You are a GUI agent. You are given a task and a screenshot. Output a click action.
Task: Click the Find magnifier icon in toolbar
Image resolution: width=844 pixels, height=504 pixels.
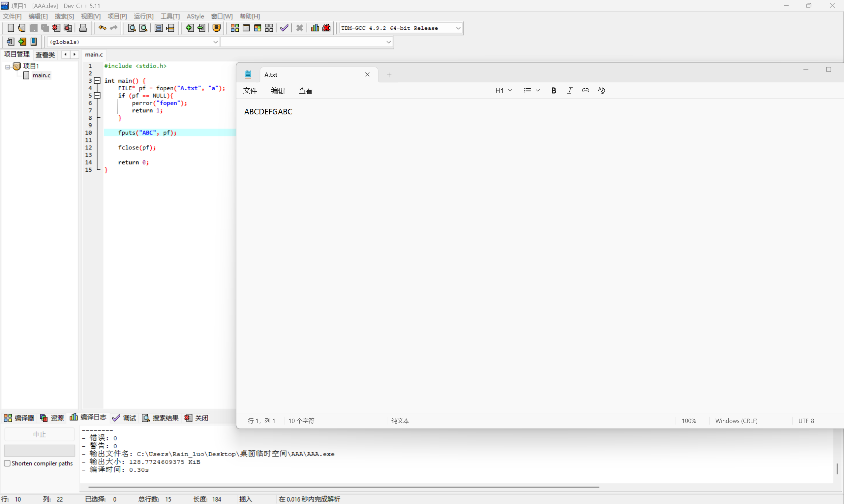(132, 28)
